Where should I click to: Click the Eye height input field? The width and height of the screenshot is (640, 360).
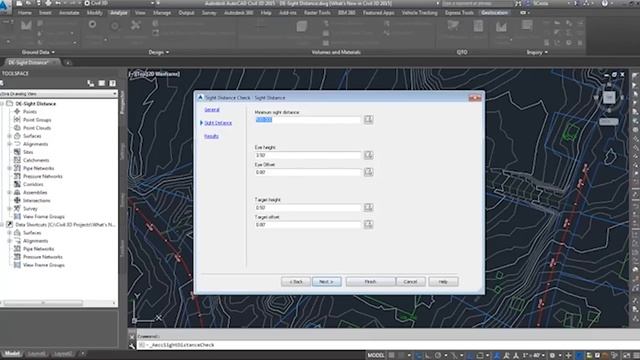308,155
